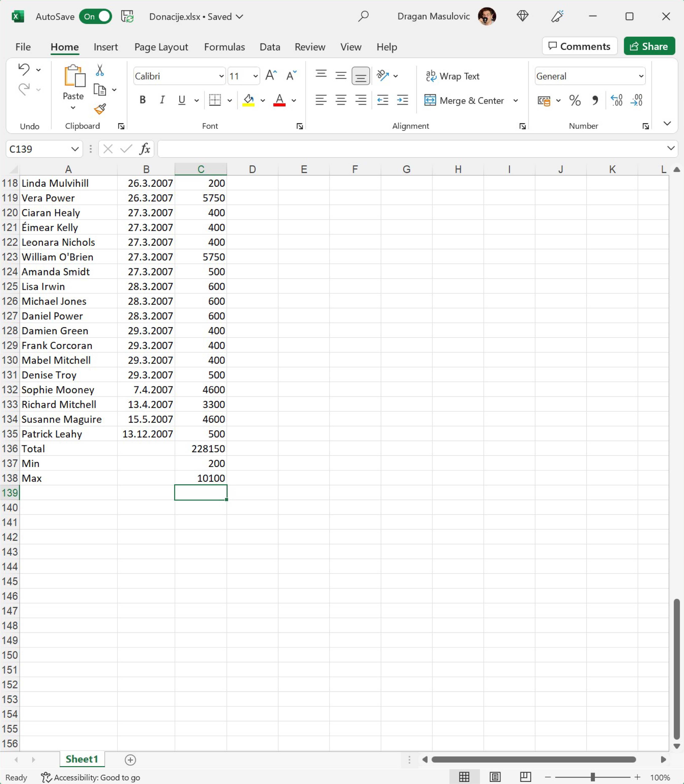Click the Increase Decimal icon
684x784 pixels.
[x=617, y=100]
